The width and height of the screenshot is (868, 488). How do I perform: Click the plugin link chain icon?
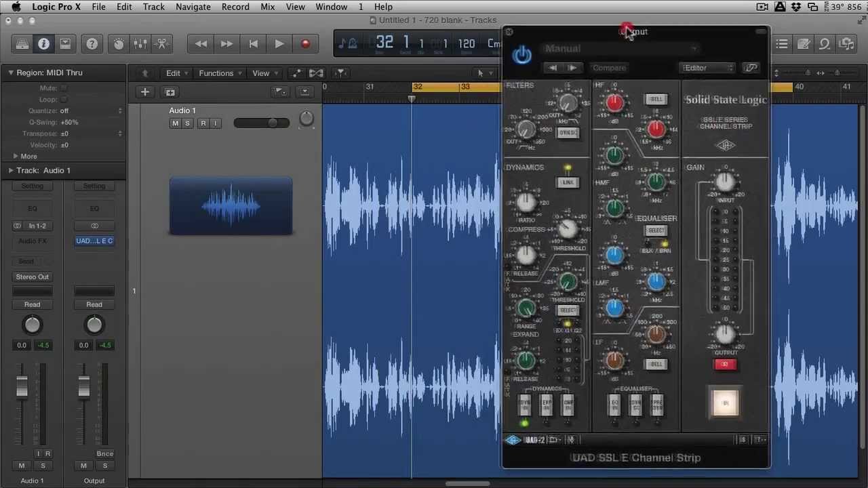click(751, 68)
